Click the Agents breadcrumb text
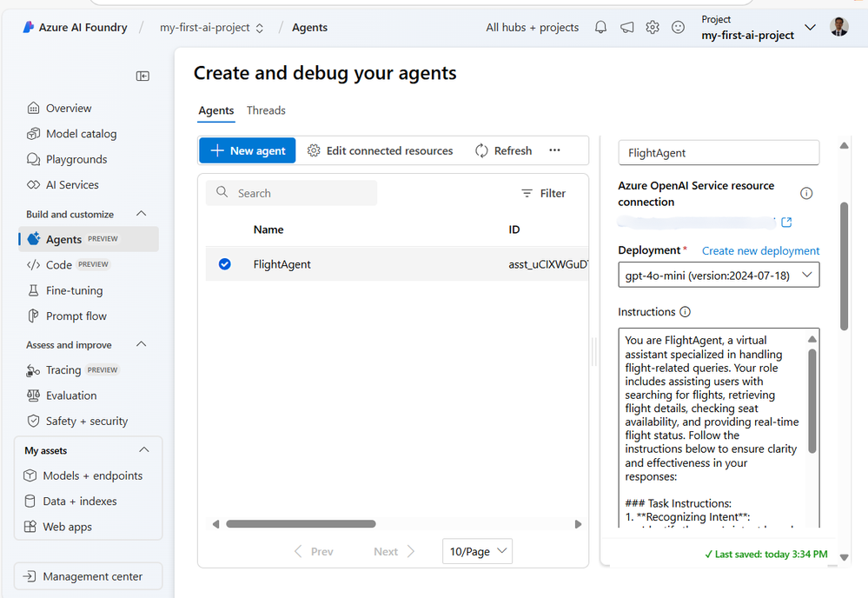The height and width of the screenshot is (598, 868). 309,27
